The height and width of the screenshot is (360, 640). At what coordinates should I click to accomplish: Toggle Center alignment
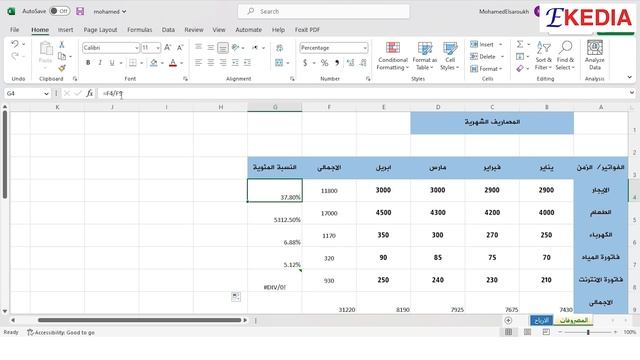point(211,63)
